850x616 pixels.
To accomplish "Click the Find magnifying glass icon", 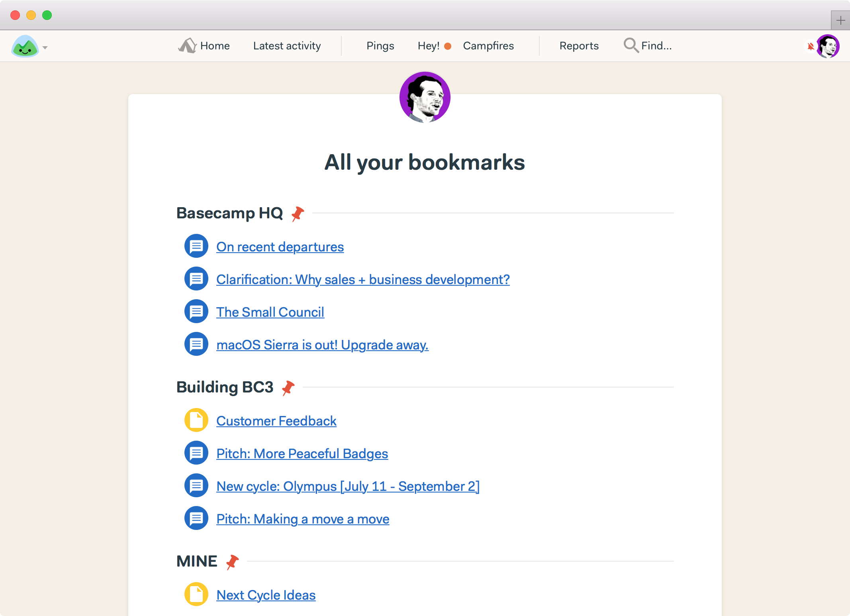I will (x=631, y=45).
